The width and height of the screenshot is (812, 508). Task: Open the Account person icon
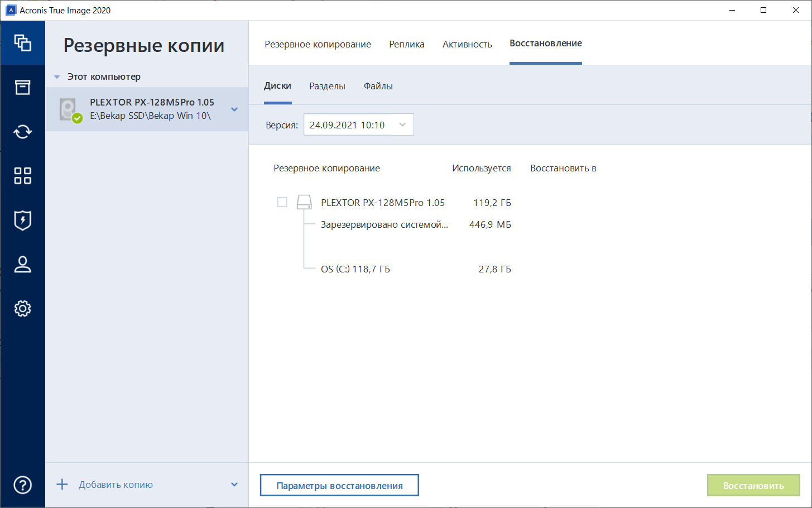pyautogui.click(x=22, y=264)
